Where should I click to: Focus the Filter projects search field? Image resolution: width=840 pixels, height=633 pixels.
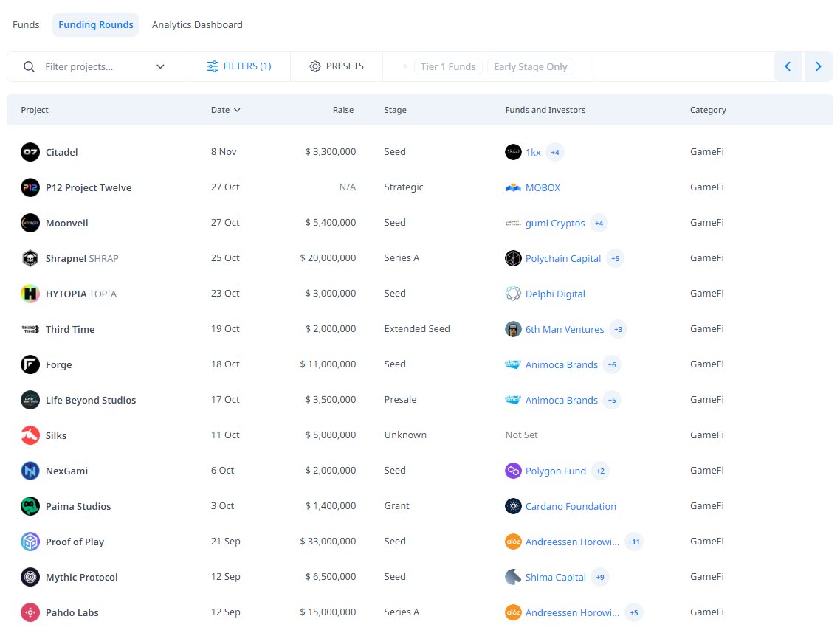tap(97, 66)
